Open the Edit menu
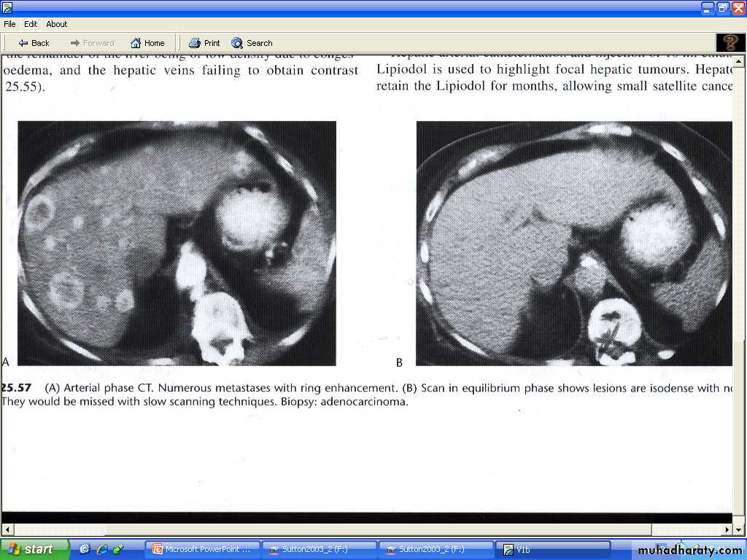747x560 pixels. point(31,24)
